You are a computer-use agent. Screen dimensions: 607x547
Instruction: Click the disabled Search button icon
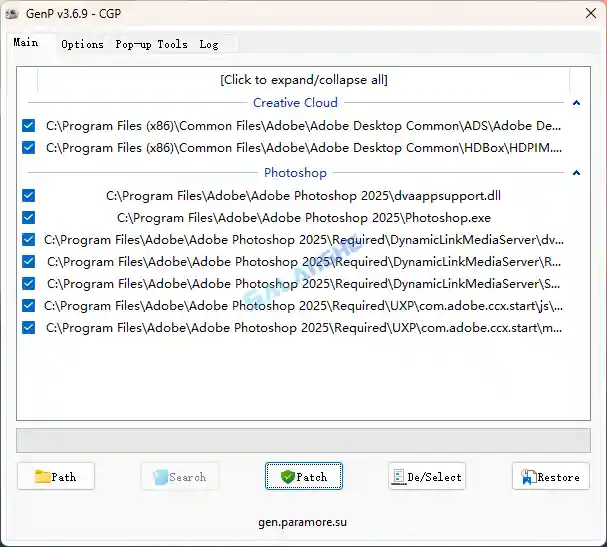coord(160,477)
